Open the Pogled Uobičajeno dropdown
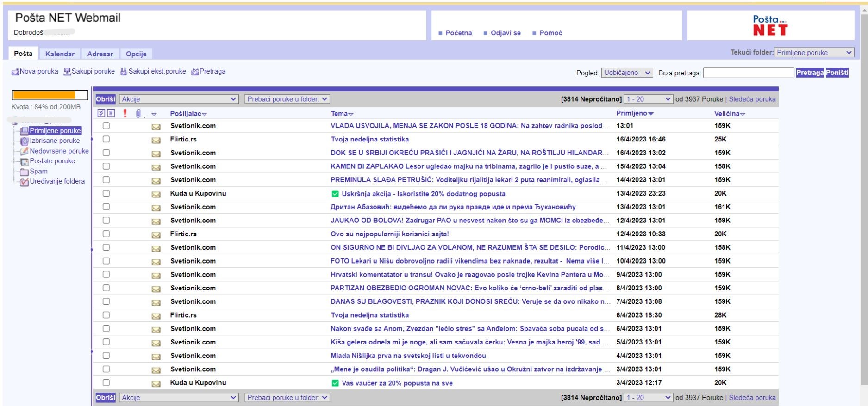 pyautogui.click(x=627, y=73)
